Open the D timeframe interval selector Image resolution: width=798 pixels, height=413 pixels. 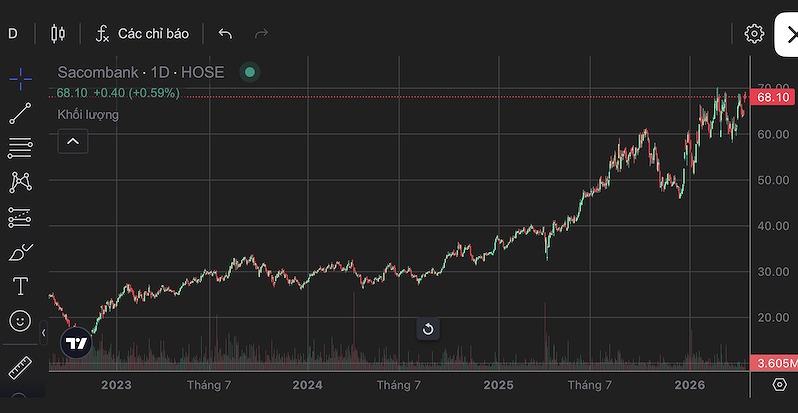(13, 34)
